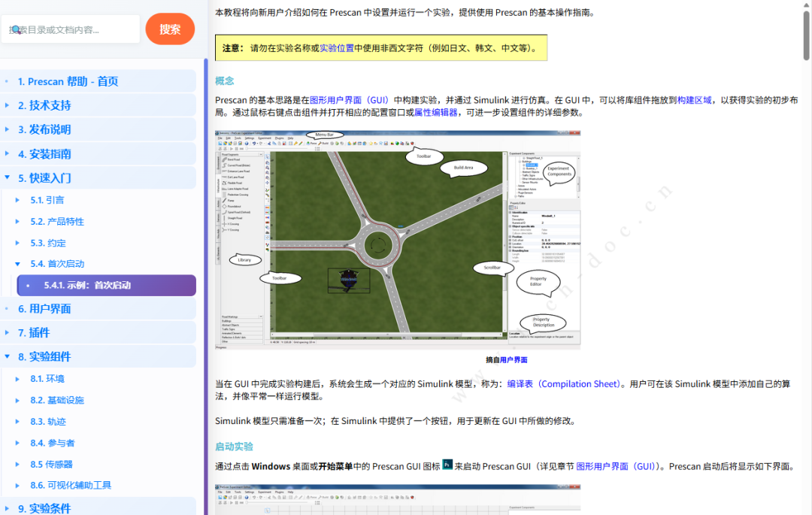Click the Prescan roundabout GUI overview screenshot
The height and width of the screenshot is (515, 812).
point(398,240)
